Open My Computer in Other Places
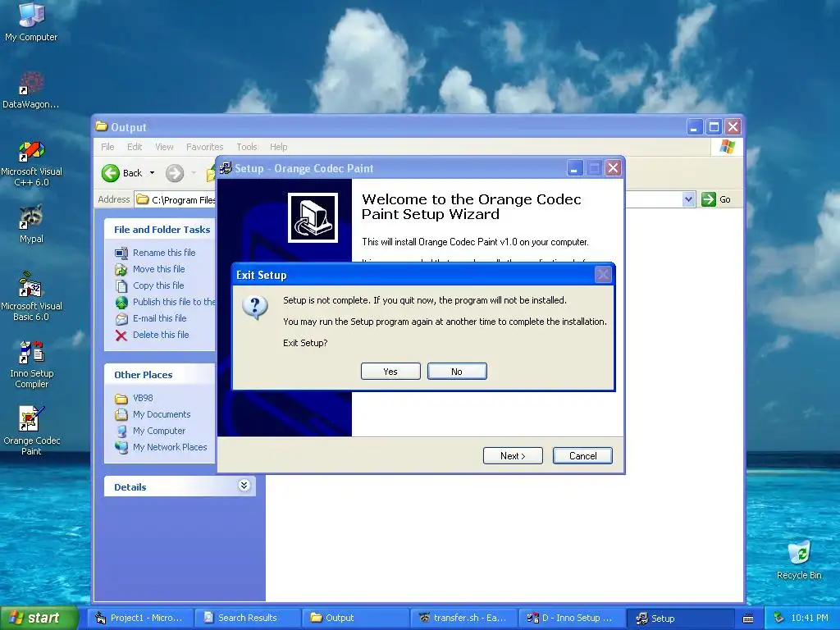Screen dimensions: 840x630 158,431
